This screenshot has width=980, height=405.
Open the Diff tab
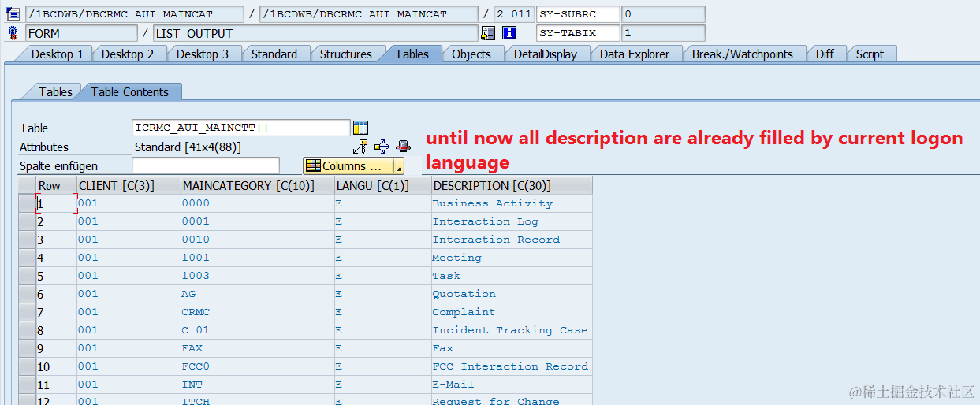(825, 54)
